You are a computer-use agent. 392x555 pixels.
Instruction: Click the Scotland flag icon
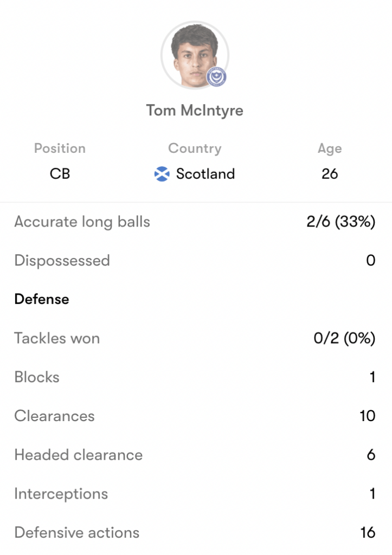tap(162, 174)
